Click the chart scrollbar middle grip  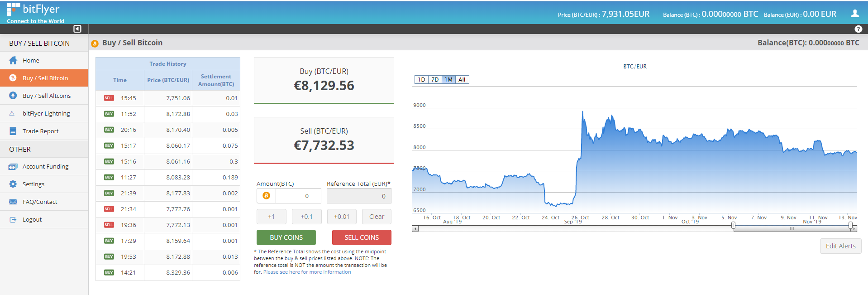click(x=792, y=229)
